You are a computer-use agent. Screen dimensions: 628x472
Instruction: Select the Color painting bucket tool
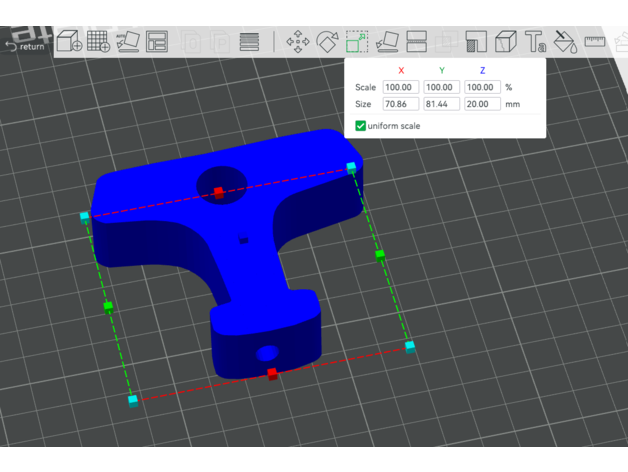tap(565, 42)
